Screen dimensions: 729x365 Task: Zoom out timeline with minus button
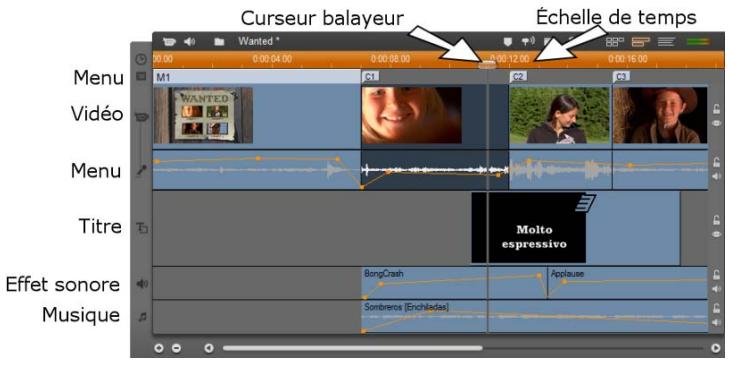click(176, 348)
